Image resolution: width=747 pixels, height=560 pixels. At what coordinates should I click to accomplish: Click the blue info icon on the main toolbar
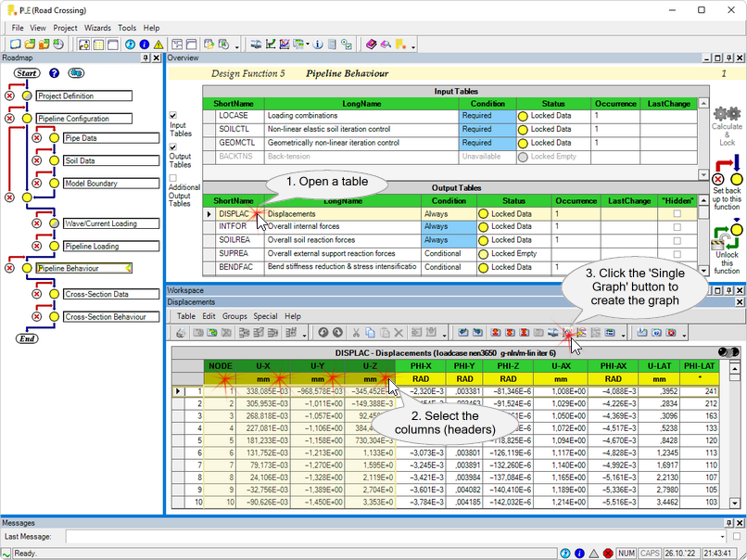point(144,45)
